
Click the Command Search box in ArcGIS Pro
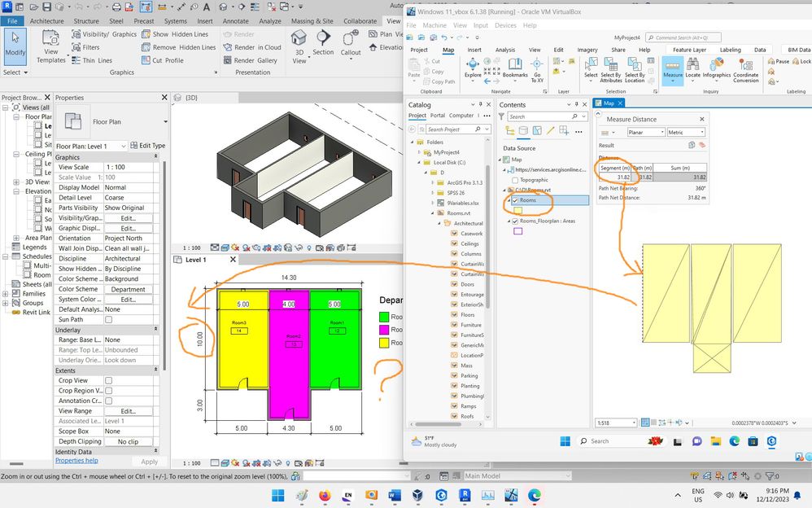pos(683,37)
